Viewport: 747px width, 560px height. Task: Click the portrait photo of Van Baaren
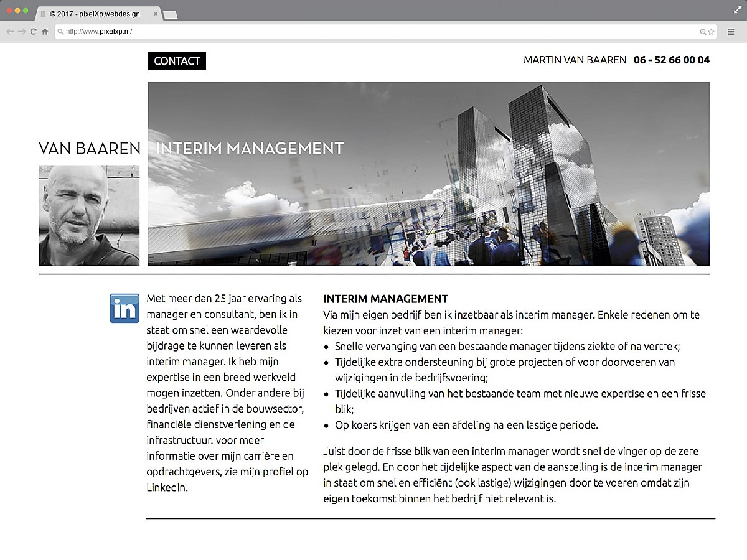[x=89, y=216]
